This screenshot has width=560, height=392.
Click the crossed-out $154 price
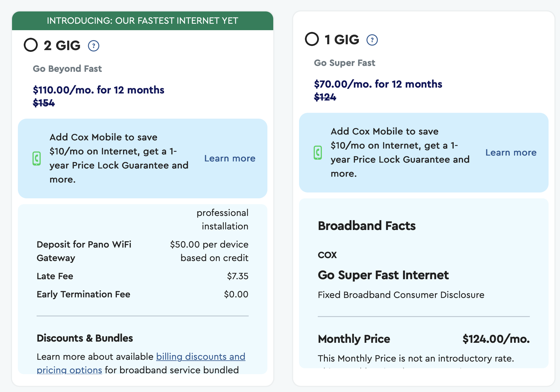44,103
